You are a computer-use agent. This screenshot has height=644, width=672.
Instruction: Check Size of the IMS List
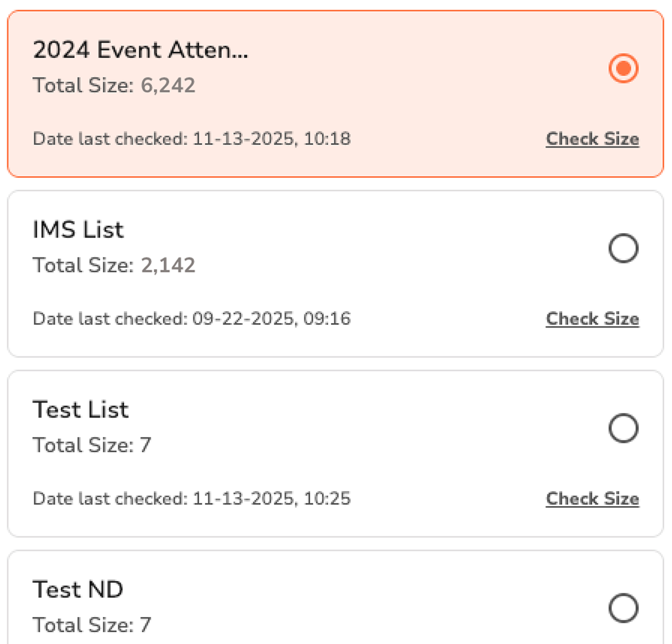[x=592, y=319]
